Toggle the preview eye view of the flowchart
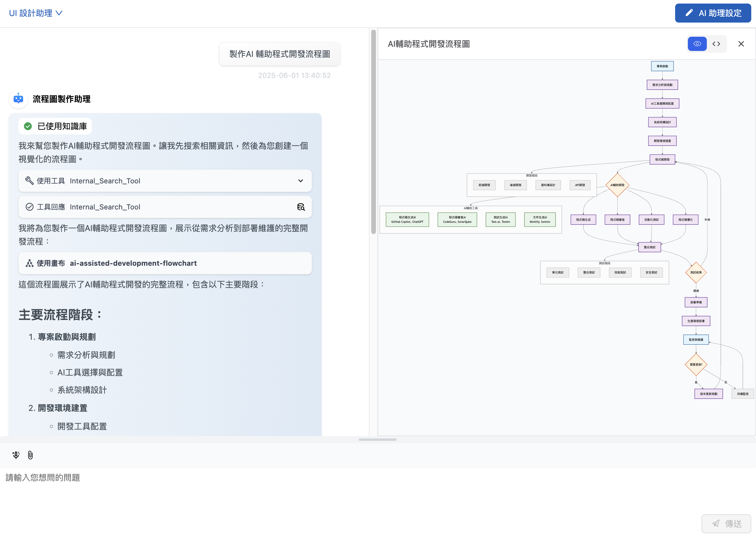Screen dimensions: 756x538 [697, 44]
